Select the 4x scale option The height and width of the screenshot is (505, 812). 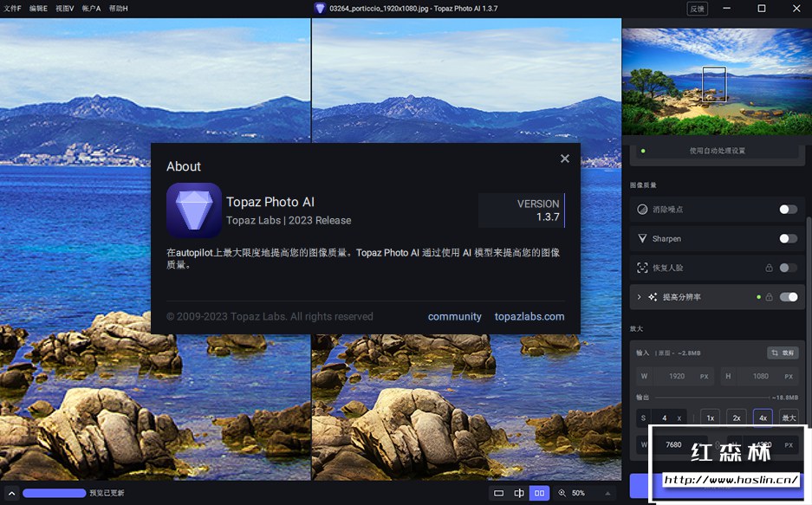click(x=763, y=418)
